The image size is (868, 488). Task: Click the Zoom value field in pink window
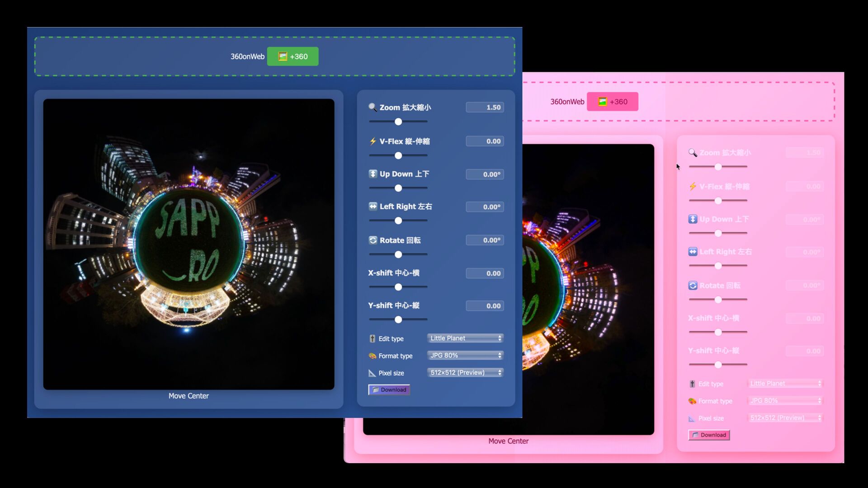(x=805, y=152)
